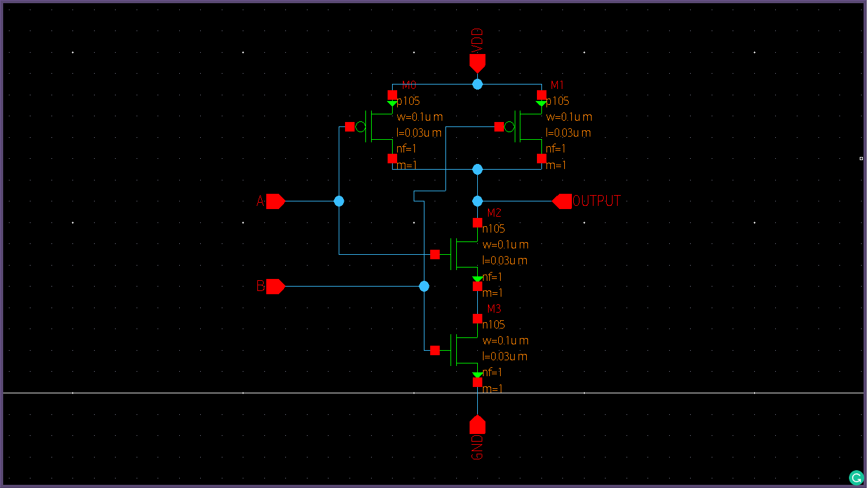Click the junction dot on net B

pos(424,286)
